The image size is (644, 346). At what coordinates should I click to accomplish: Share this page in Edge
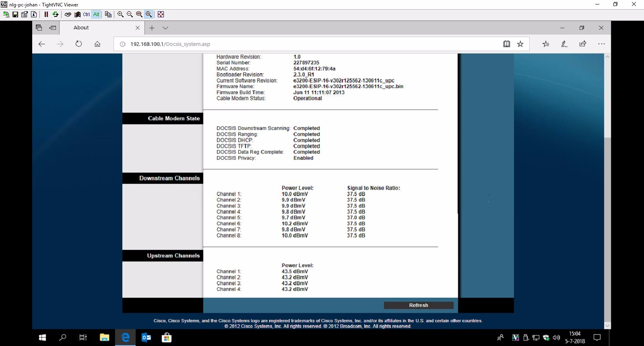tap(583, 44)
